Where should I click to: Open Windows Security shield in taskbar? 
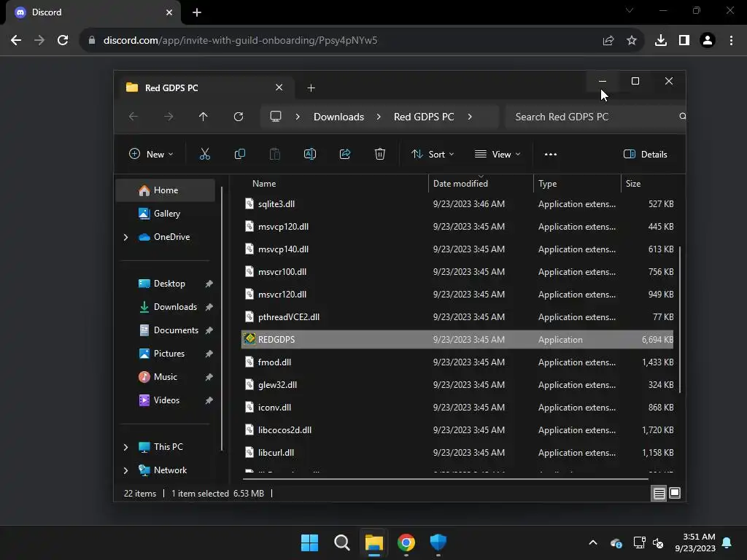[x=438, y=542]
